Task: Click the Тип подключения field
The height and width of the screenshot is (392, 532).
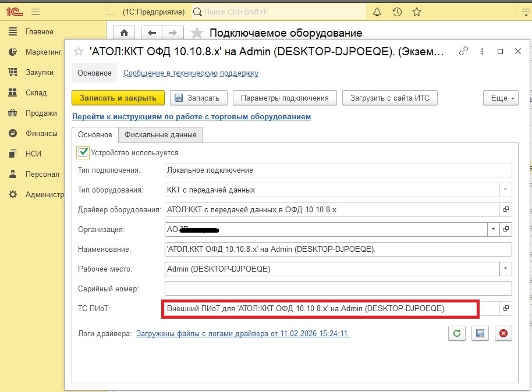Action: point(338,170)
